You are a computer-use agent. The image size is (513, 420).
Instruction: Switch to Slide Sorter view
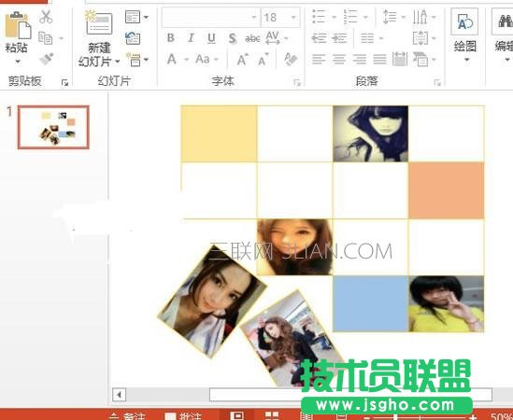(x=272, y=415)
